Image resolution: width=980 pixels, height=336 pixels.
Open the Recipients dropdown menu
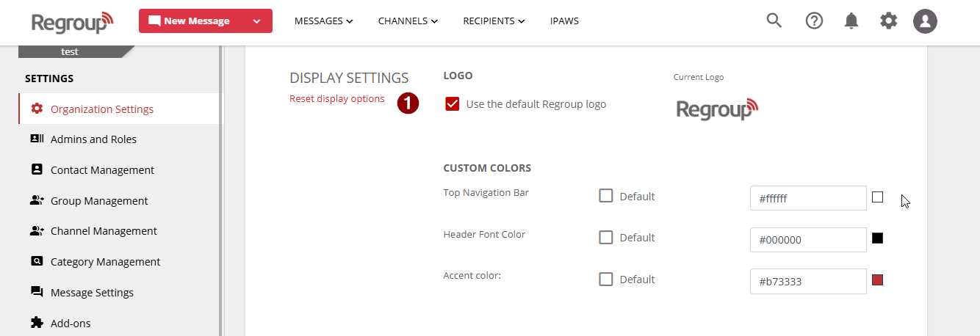(x=494, y=21)
